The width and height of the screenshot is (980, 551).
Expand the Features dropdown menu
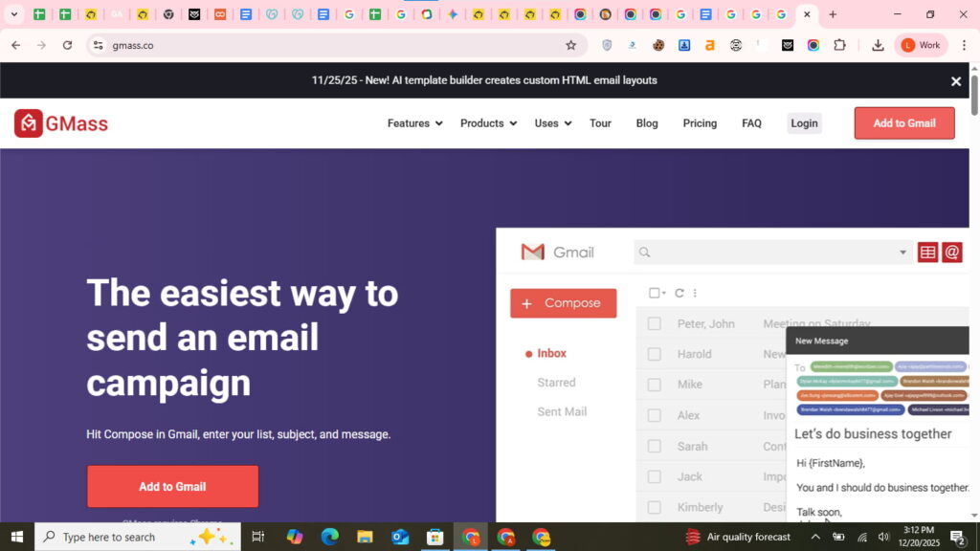pos(414,123)
